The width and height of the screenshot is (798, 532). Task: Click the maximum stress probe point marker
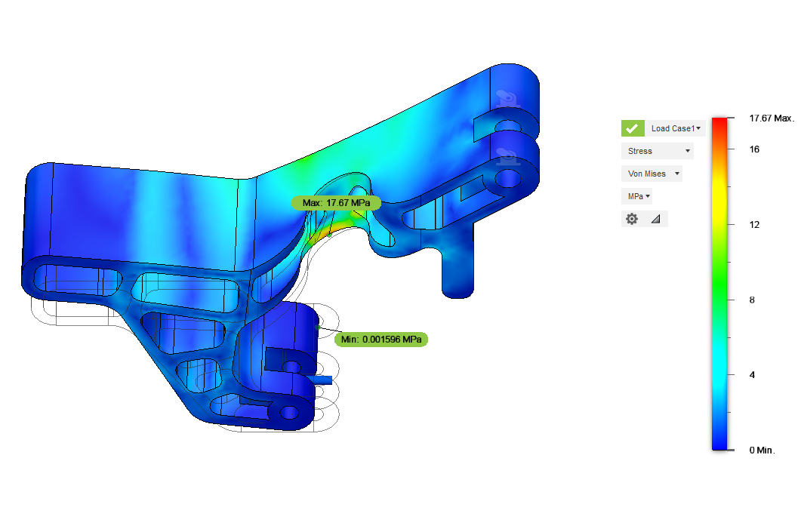(330, 234)
